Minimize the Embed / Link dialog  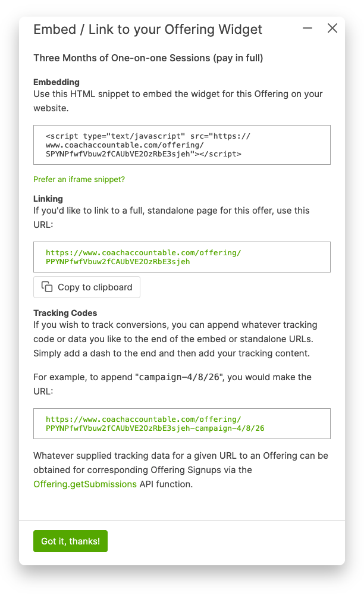(x=307, y=28)
